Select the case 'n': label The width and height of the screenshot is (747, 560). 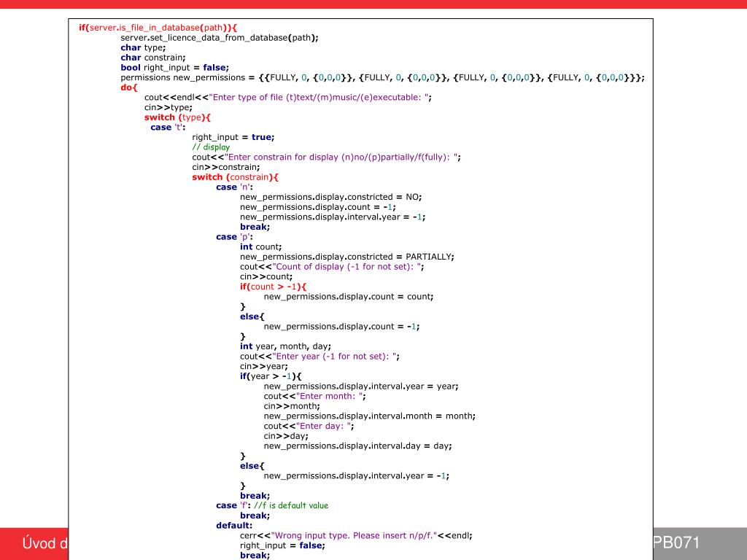(x=234, y=187)
